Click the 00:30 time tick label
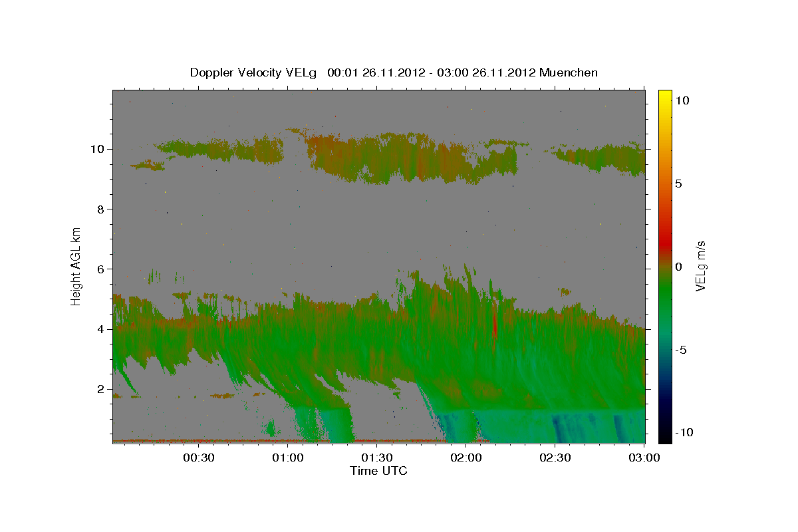This screenshot has width=798, height=532. click(198, 458)
